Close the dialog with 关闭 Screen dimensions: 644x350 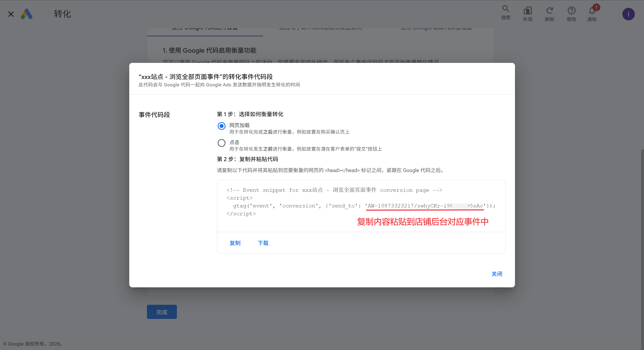pyautogui.click(x=497, y=274)
